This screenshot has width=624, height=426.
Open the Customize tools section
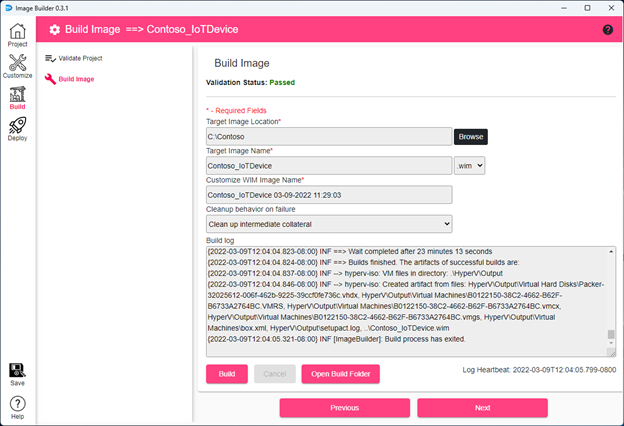point(18,66)
